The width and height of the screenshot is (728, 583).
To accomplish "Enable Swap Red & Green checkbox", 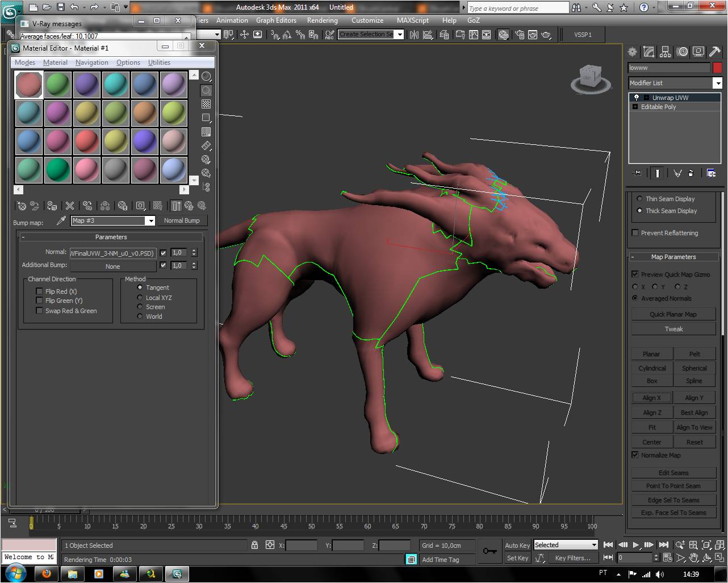I will point(39,311).
